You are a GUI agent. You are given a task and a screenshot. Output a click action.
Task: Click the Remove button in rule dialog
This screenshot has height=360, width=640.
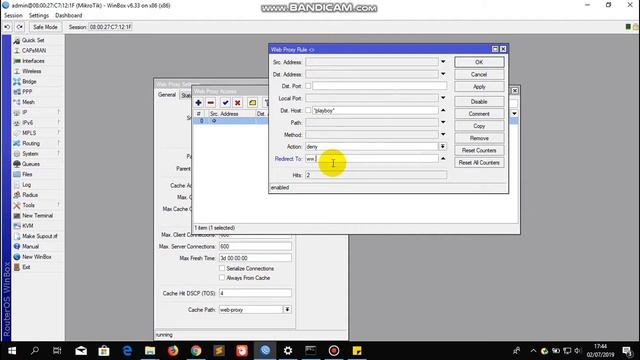[x=479, y=138]
